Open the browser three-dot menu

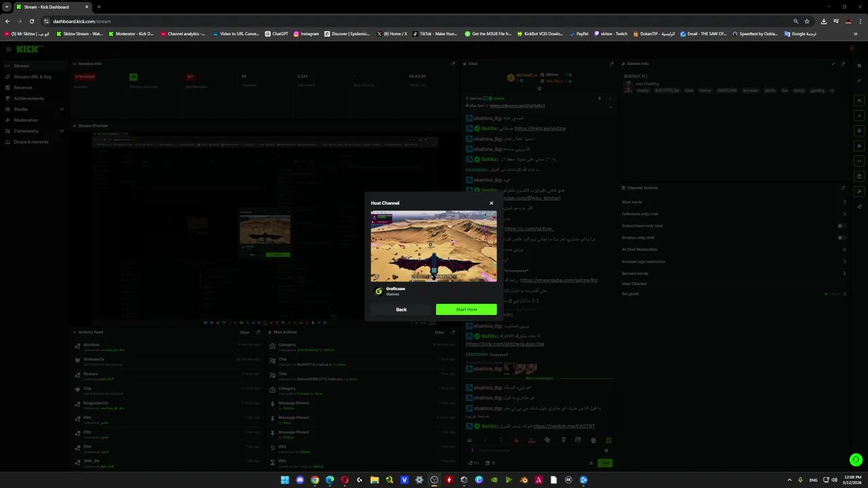(861, 21)
